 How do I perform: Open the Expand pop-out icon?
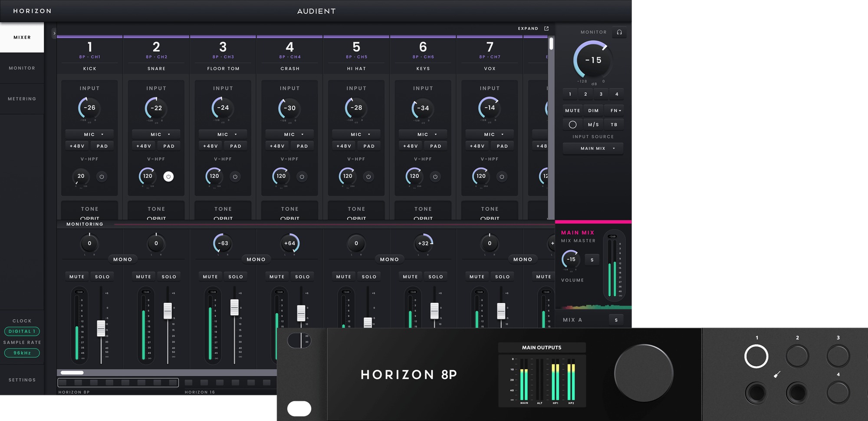tap(546, 29)
